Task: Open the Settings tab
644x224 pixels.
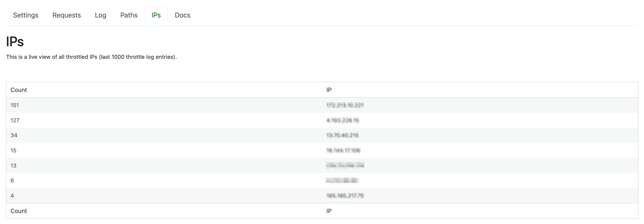Action: coord(26,15)
